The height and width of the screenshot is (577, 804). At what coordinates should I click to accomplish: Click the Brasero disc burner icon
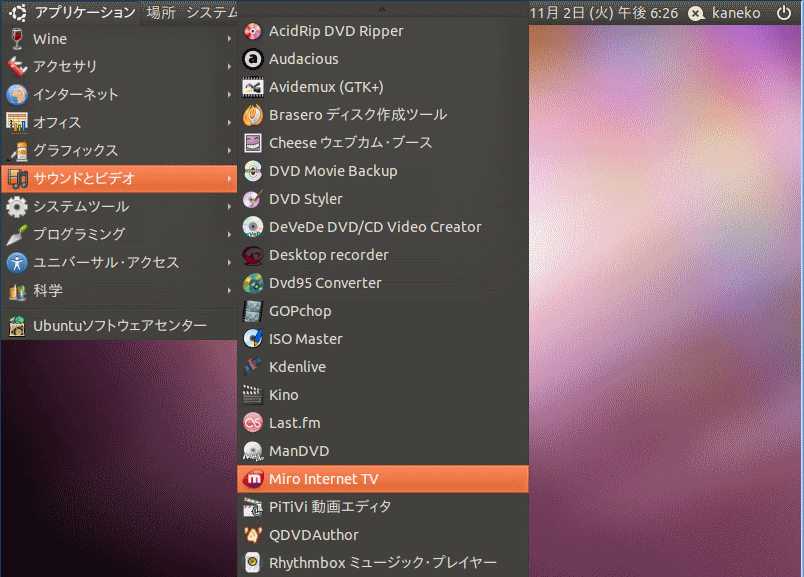click(x=253, y=115)
